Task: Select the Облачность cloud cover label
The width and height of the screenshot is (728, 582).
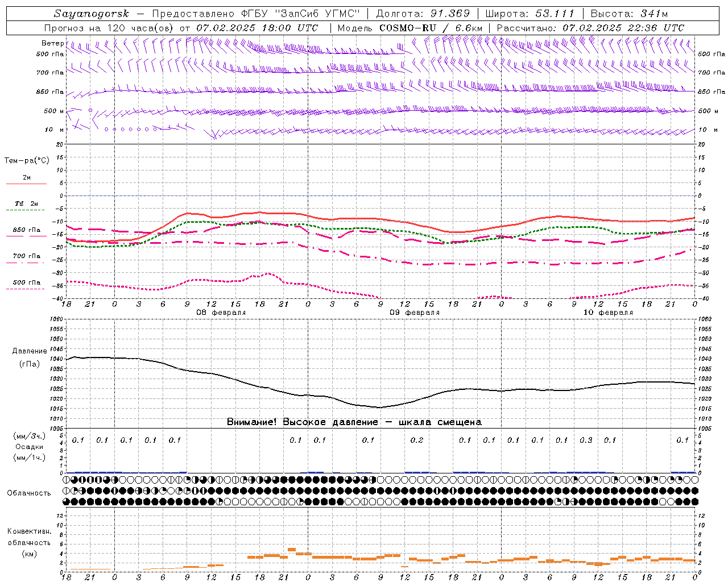Action: pyautogui.click(x=29, y=493)
